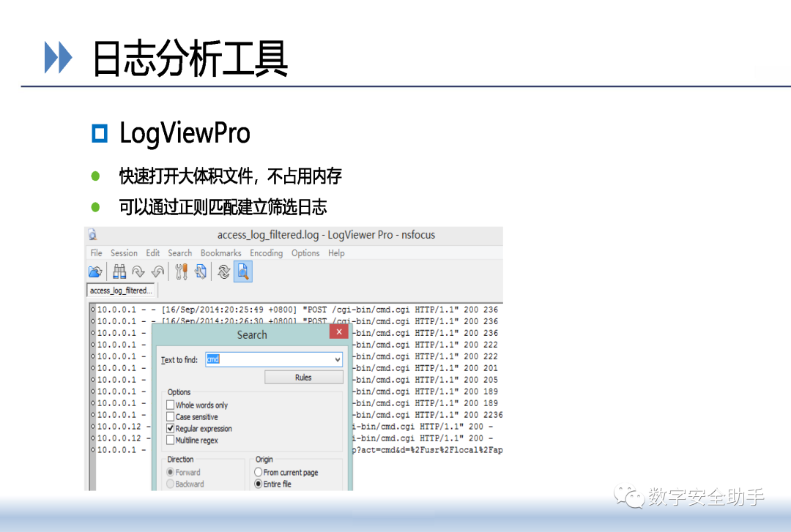Open the Encoding menu
The width and height of the screenshot is (791, 532).
coord(267,253)
